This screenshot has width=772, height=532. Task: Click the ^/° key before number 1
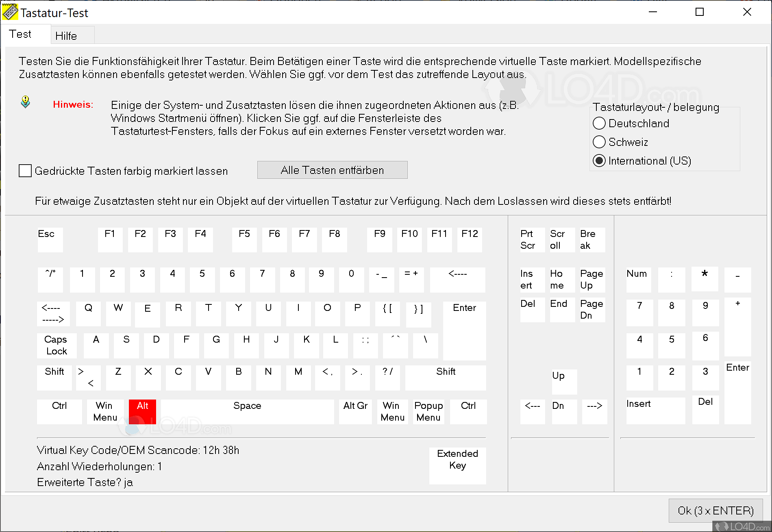tap(50, 280)
